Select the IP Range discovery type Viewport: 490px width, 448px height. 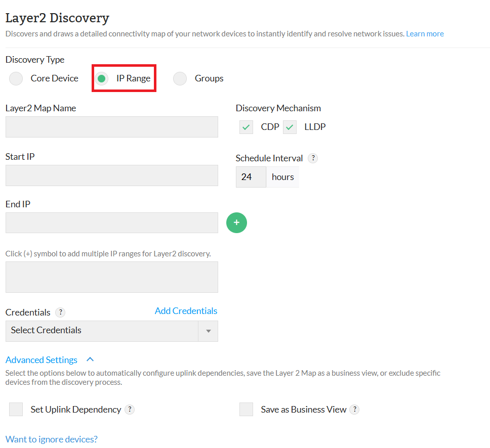coord(102,79)
